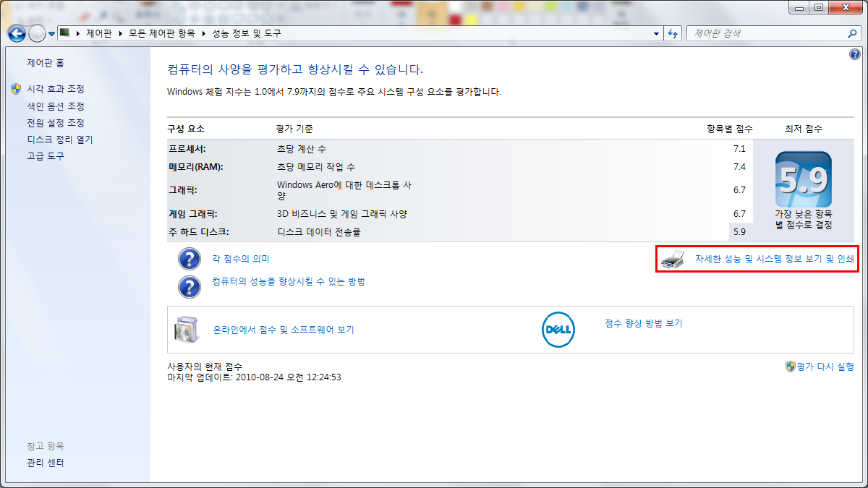Viewport: 868px width, 488px height.
Task: Click the 주 하드 디스크: row label
Action: [198, 232]
